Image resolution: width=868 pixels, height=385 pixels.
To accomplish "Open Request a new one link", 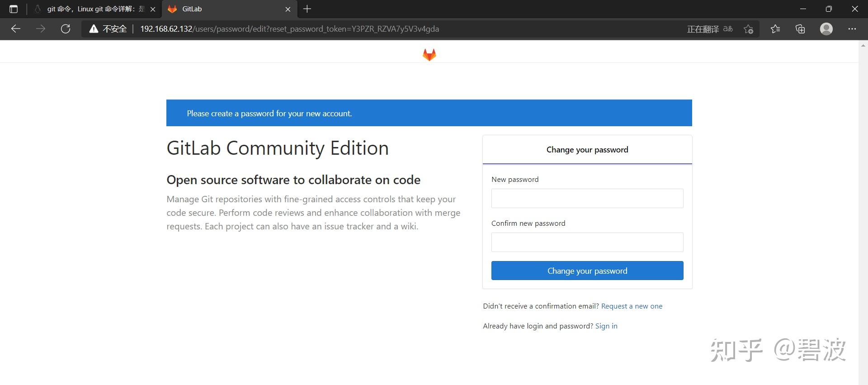I will 632,306.
